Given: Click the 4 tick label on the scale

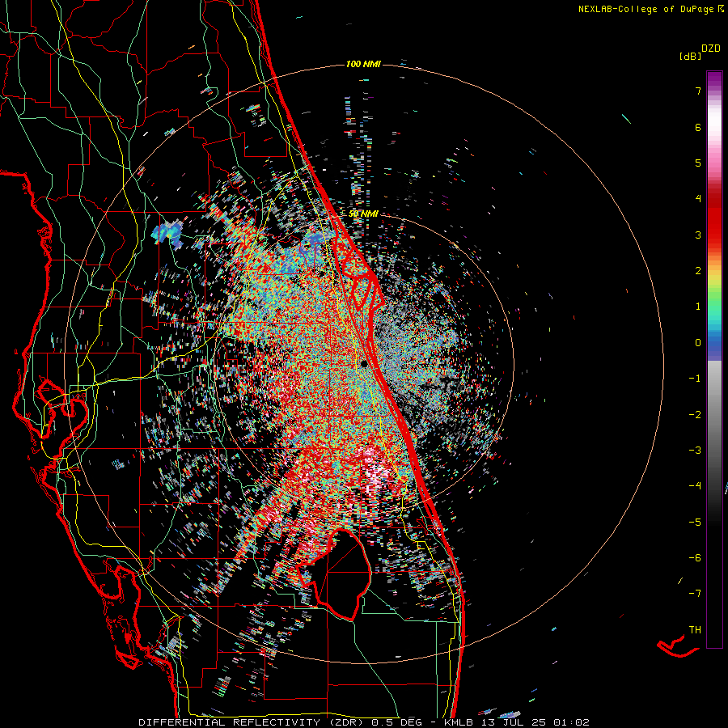Looking at the screenshot, I should click(x=698, y=199).
